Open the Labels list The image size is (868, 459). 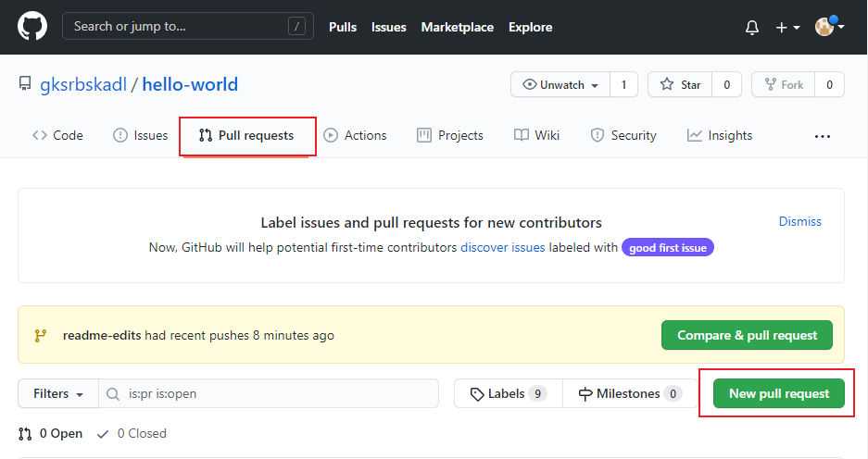tap(509, 393)
